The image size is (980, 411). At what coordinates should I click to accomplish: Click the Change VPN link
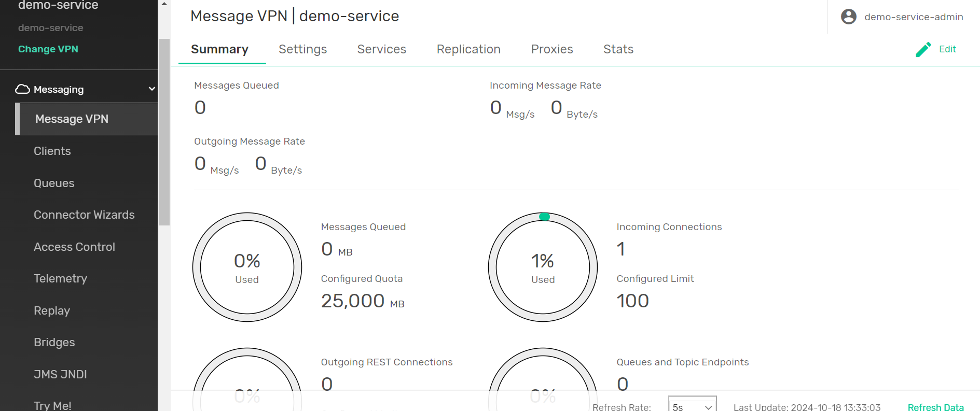click(x=48, y=49)
